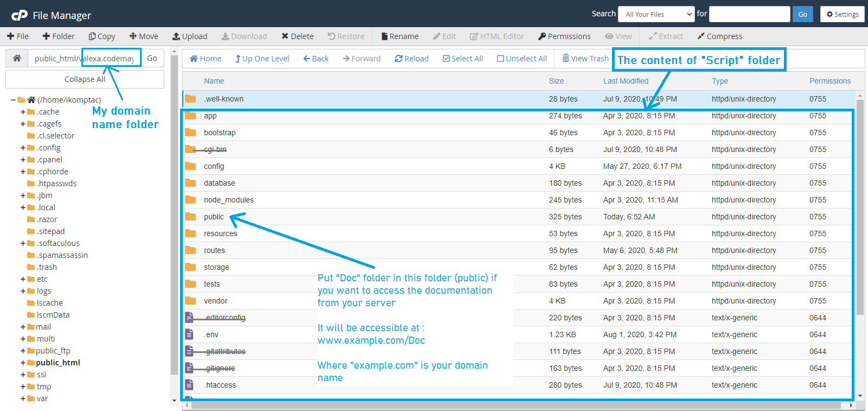Image resolution: width=868 pixels, height=411 pixels.
Task: Expand the public_html tree folder
Action: click(x=23, y=363)
